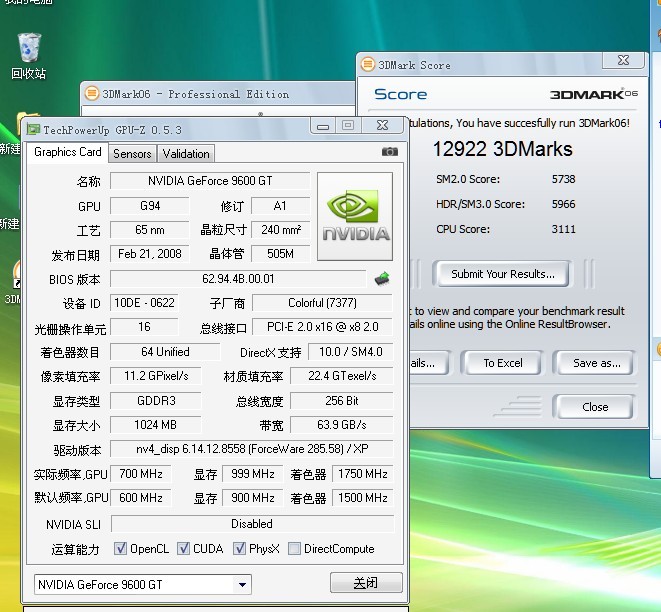Screen dimensions: 661x612
Task: Click the CPU Score value 3111
Action: 564,229
